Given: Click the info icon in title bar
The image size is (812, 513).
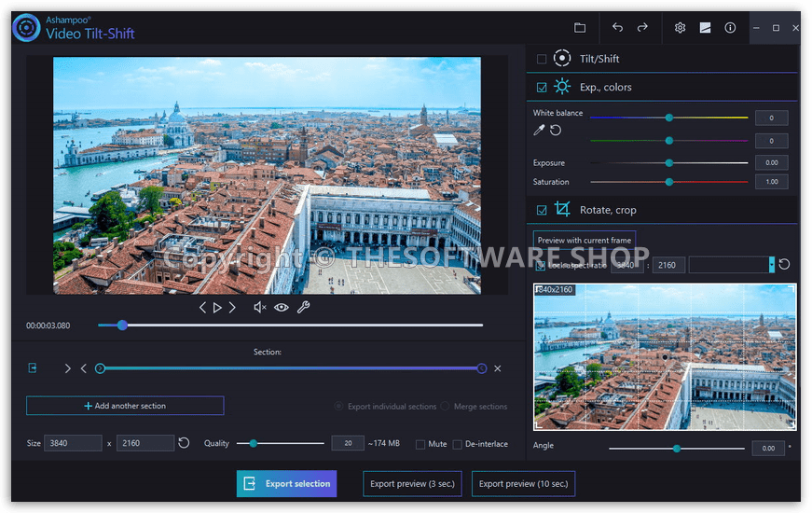Looking at the screenshot, I should click(730, 28).
